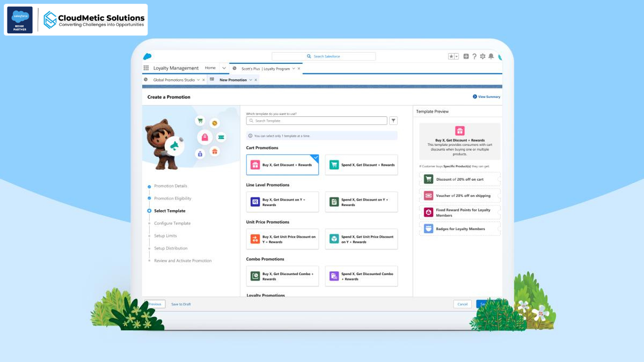Click the Favorites star icon
Screen dimensions: 644x362
(x=451, y=56)
